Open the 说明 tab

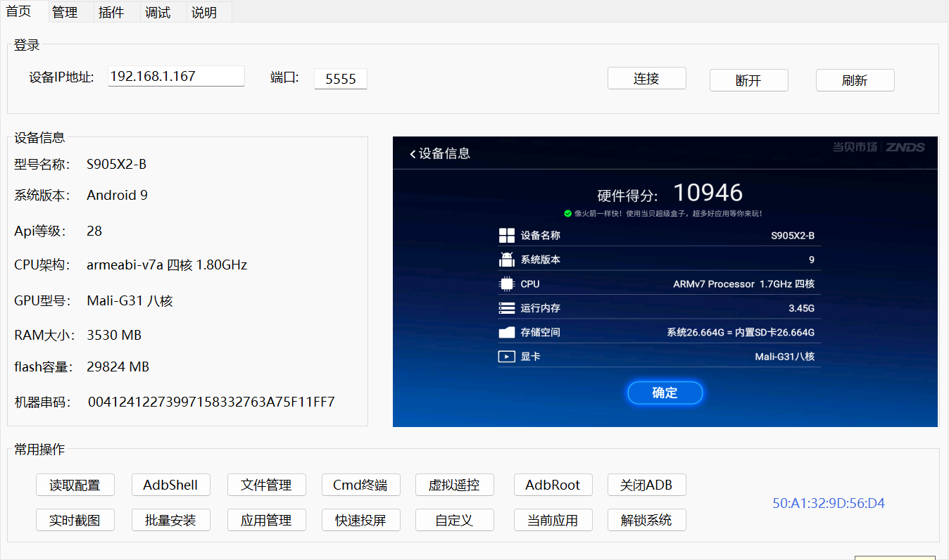(204, 12)
